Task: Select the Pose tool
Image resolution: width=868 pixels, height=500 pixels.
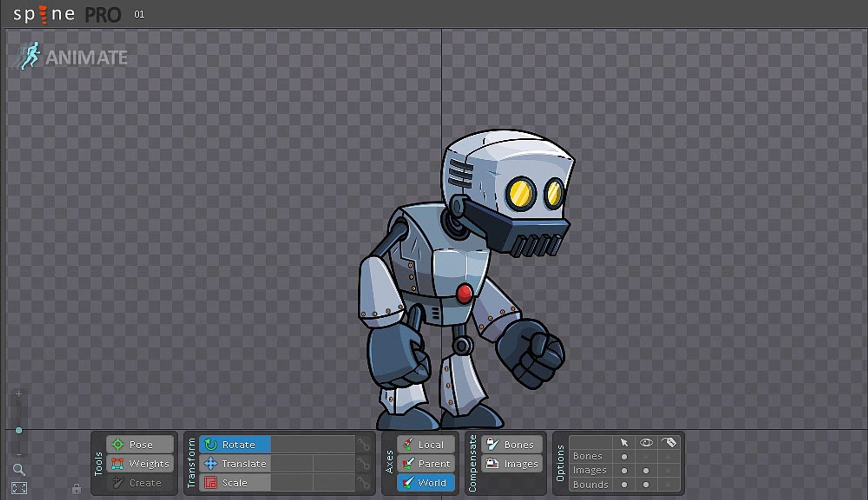Action: point(140,444)
